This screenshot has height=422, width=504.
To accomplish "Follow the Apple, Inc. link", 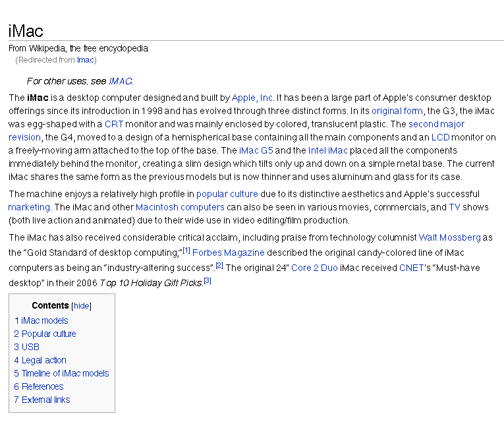I will point(252,98).
